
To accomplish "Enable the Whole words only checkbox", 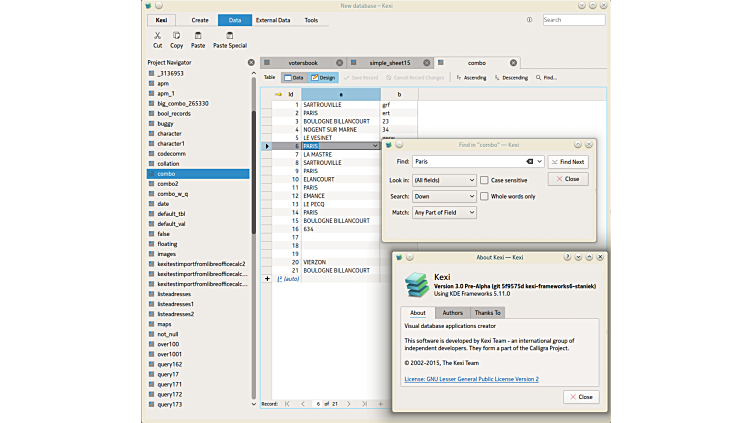I will tap(485, 196).
